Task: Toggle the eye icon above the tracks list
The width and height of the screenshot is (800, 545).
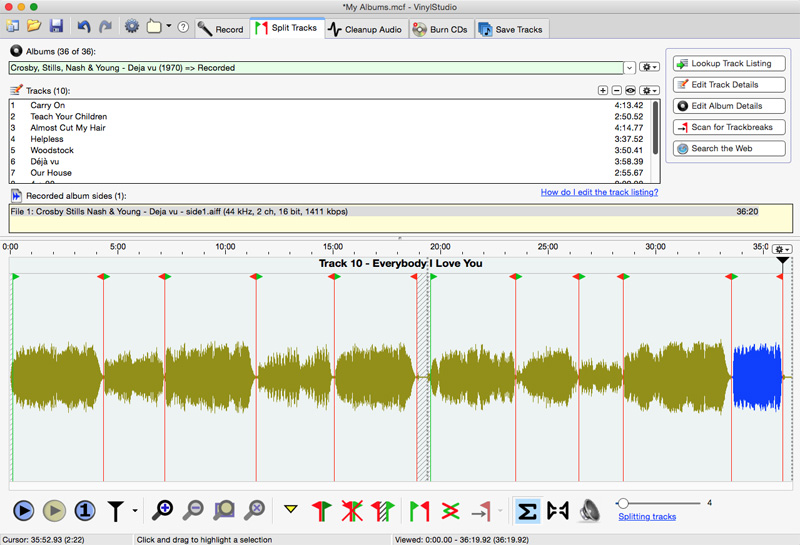Action: [x=630, y=91]
